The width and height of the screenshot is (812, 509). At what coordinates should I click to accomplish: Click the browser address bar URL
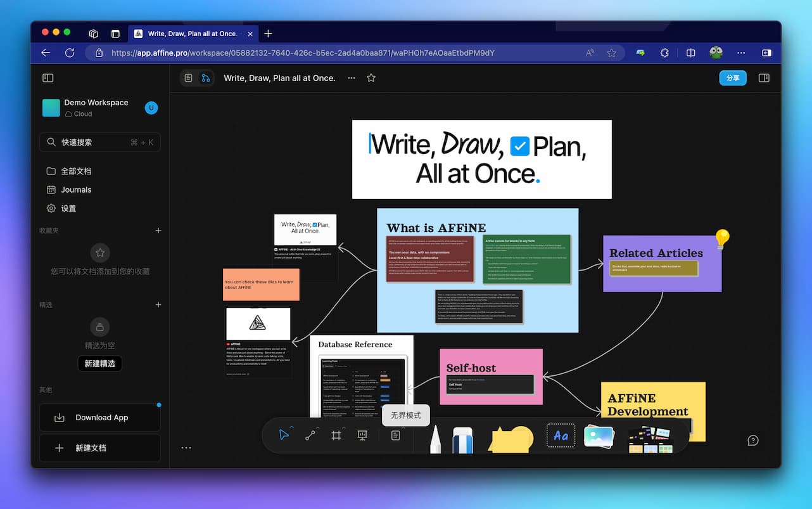pos(303,53)
